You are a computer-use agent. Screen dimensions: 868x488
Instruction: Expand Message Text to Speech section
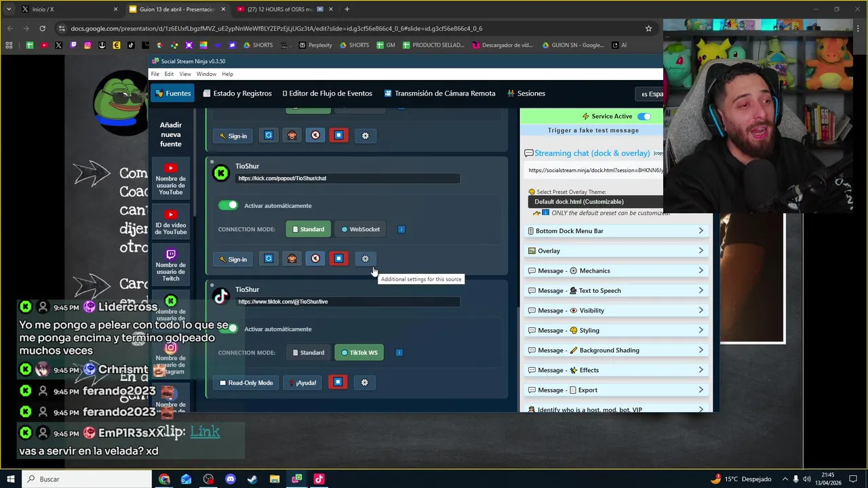(x=616, y=291)
